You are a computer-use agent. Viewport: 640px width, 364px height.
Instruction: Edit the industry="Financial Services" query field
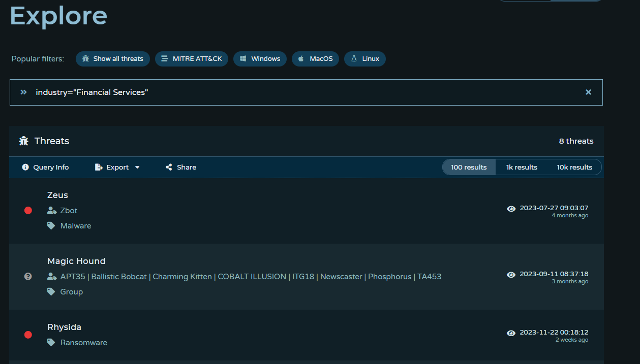[306, 92]
